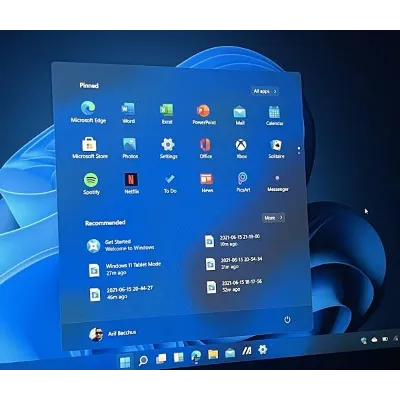Open the taskbar Settings gear
This screenshot has height=400, width=400.
click(x=263, y=349)
